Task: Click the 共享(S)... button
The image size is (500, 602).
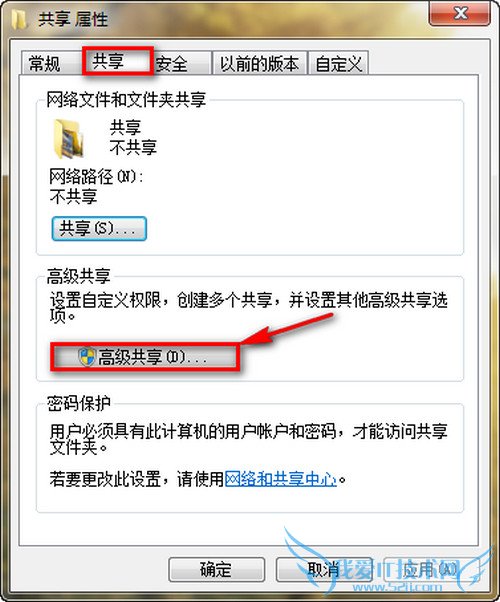Action: tap(99, 229)
